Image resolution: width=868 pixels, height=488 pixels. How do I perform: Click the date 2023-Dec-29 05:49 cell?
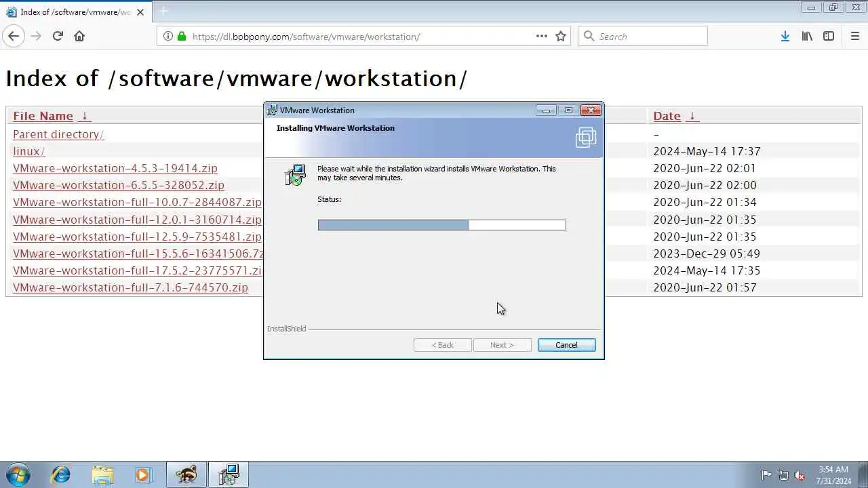coord(707,253)
